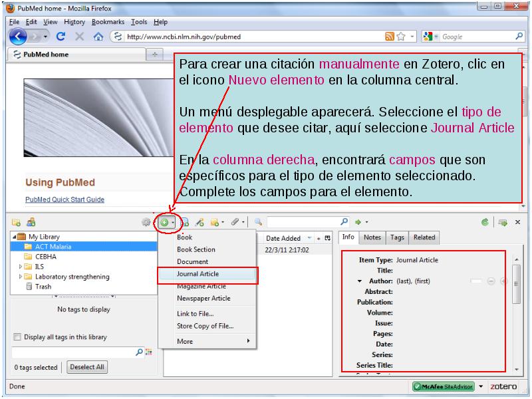
Task: Click the greyed-out Forward arrow button
Action: coord(35,37)
